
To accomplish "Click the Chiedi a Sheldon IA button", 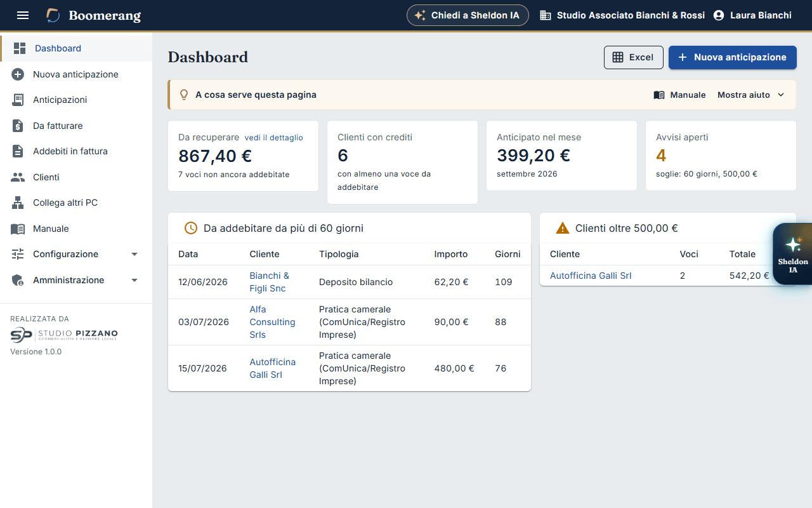I will pos(468,15).
